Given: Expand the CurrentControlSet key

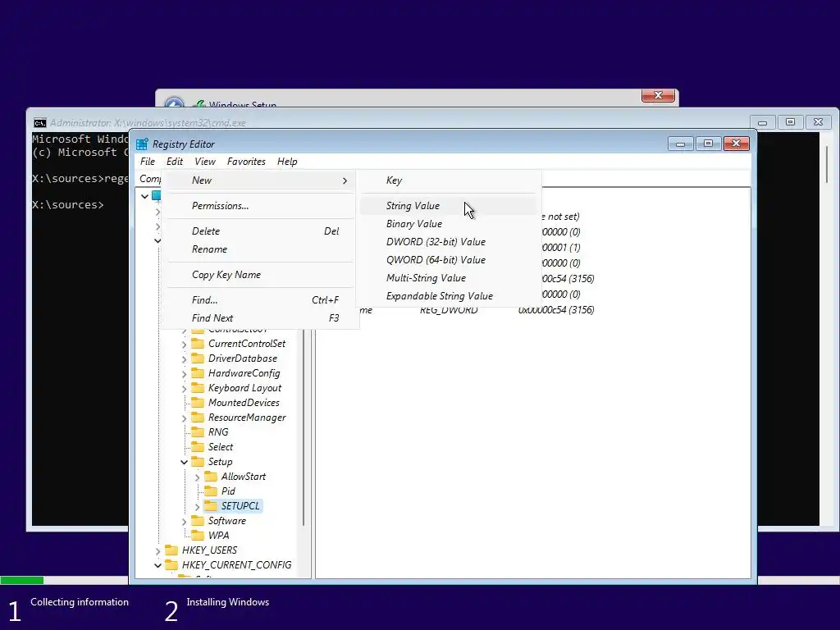Looking at the screenshot, I should [x=185, y=345].
